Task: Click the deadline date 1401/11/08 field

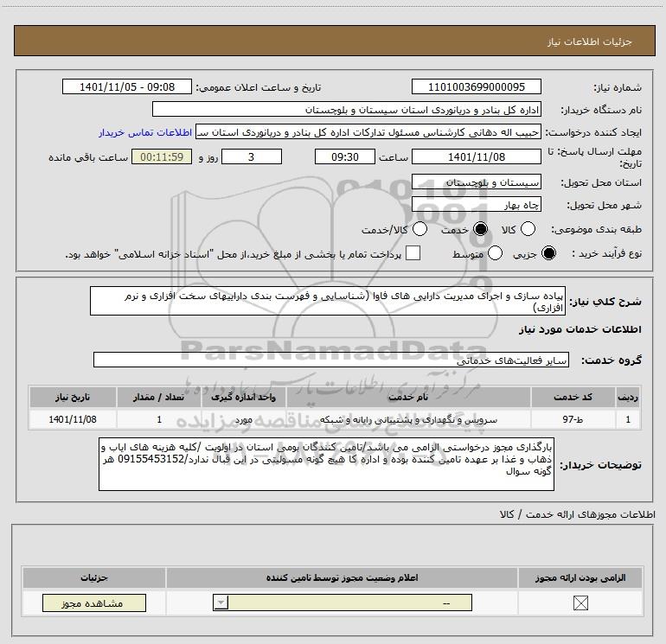Action: (x=476, y=157)
